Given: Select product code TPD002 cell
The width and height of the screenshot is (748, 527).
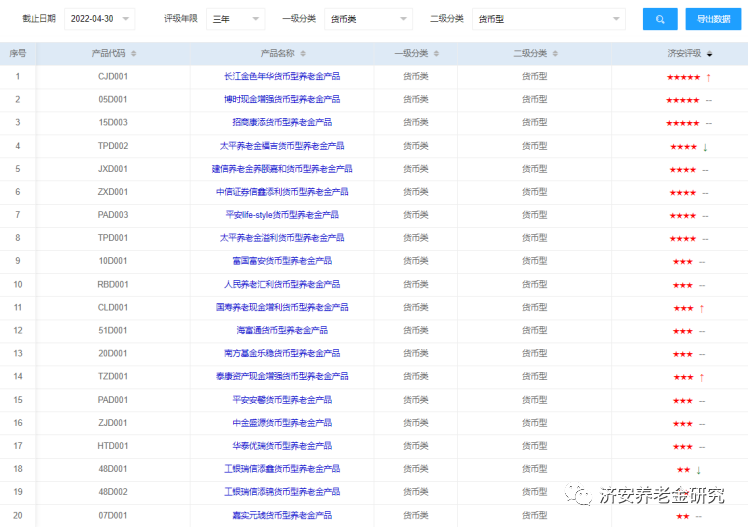Looking at the screenshot, I should 113,146.
